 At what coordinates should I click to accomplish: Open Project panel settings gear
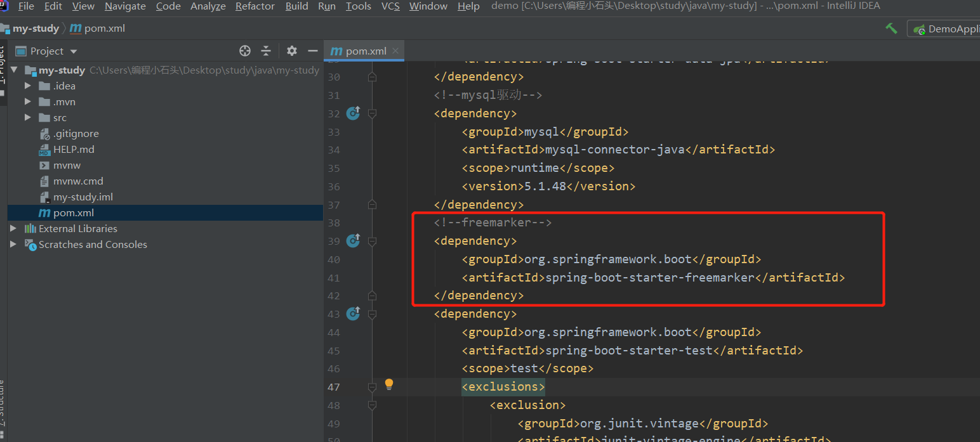[x=292, y=51]
